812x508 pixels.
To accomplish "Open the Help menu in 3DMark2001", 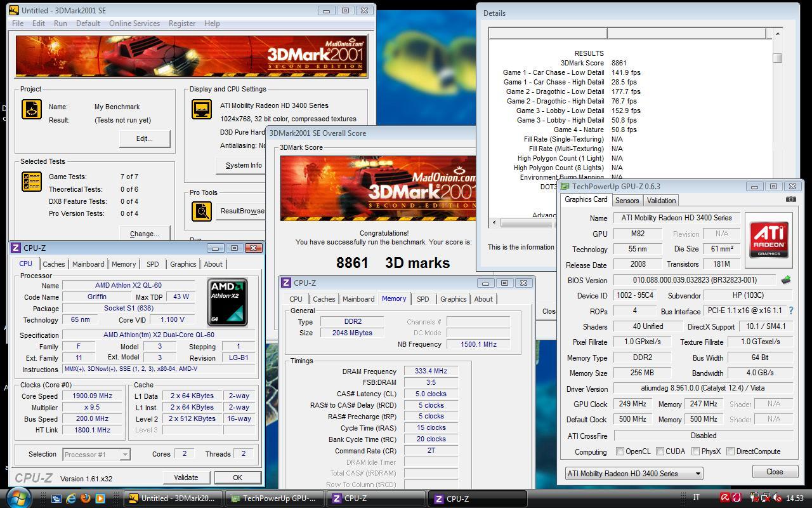I will pyautogui.click(x=212, y=23).
